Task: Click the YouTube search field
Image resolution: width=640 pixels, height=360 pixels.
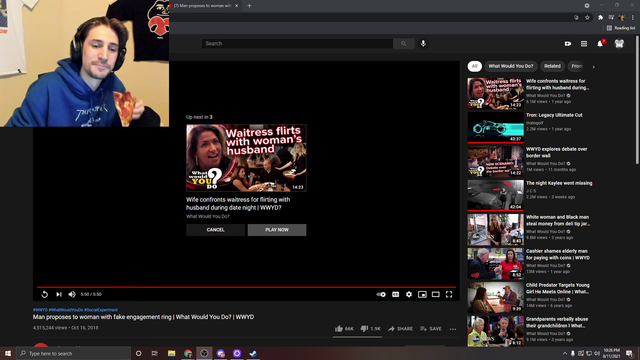Action: (297, 43)
